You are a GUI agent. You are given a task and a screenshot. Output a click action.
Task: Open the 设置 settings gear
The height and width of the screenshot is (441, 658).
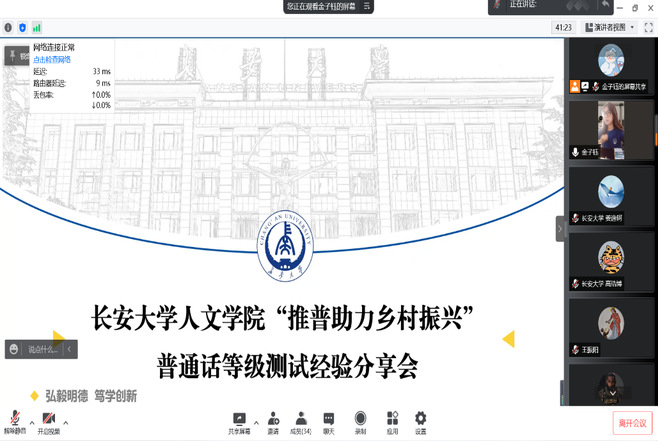pyautogui.click(x=420, y=420)
